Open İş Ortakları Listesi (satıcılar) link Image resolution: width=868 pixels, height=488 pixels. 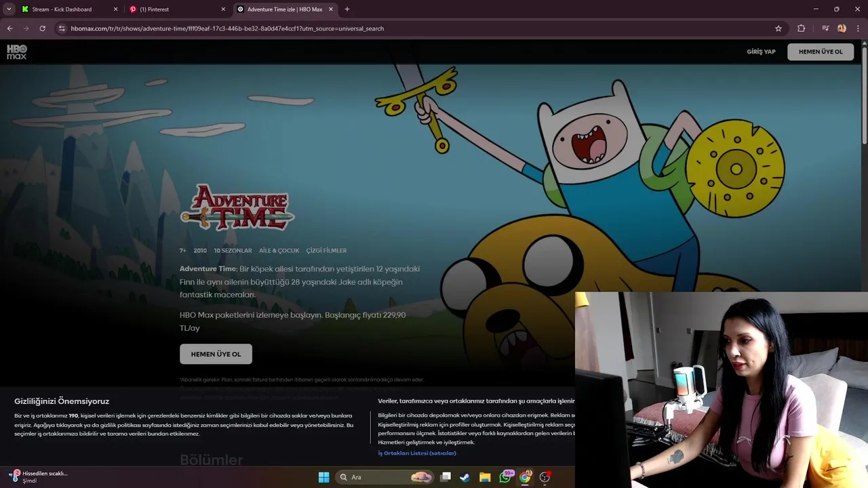[417, 453]
